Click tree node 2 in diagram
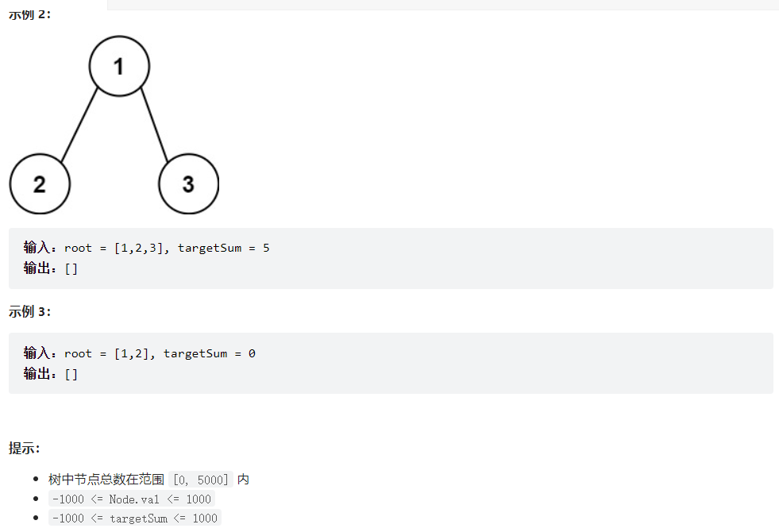Screen dimensions: 779x532 click(40, 184)
